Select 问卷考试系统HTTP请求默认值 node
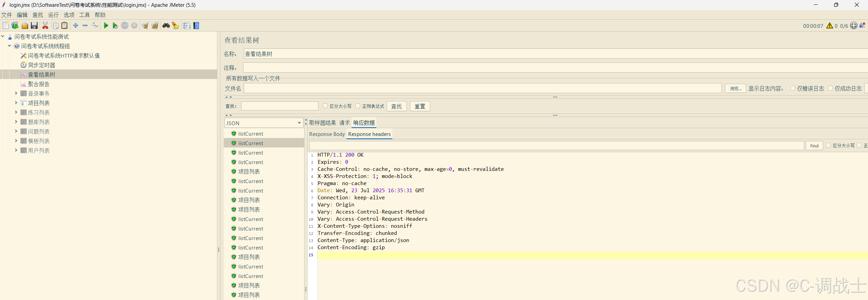 pos(64,56)
